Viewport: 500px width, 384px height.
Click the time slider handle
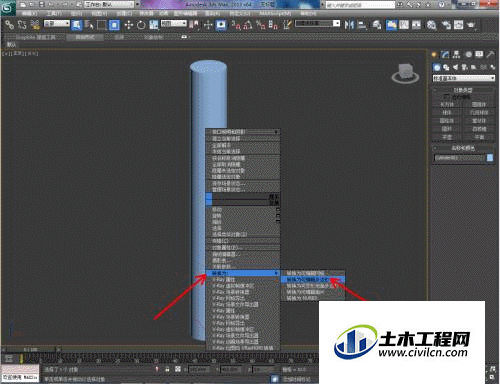coord(31,350)
